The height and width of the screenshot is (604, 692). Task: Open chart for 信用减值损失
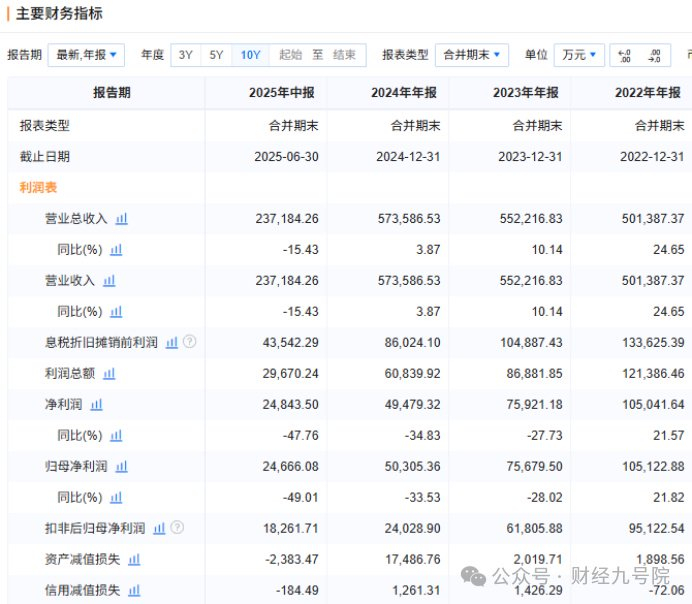[x=134, y=590]
